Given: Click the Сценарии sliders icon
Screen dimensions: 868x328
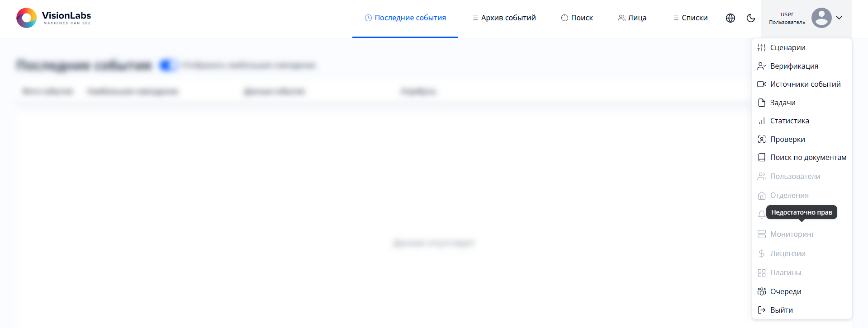Looking at the screenshot, I should click(x=762, y=47).
